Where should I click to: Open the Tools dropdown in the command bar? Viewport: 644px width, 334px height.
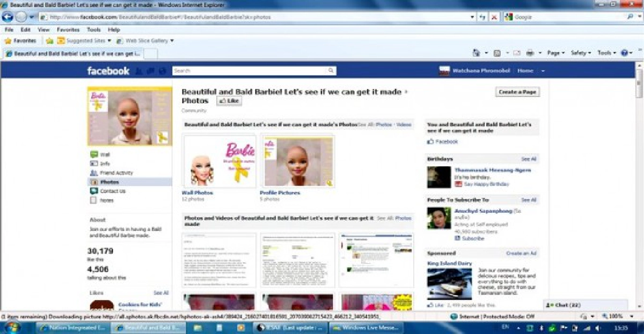(606, 53)
